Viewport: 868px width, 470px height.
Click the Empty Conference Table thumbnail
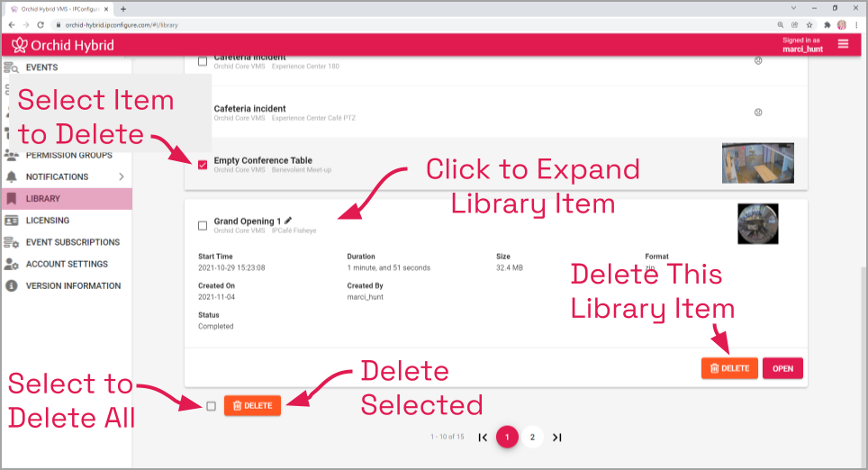coord(758,163)
